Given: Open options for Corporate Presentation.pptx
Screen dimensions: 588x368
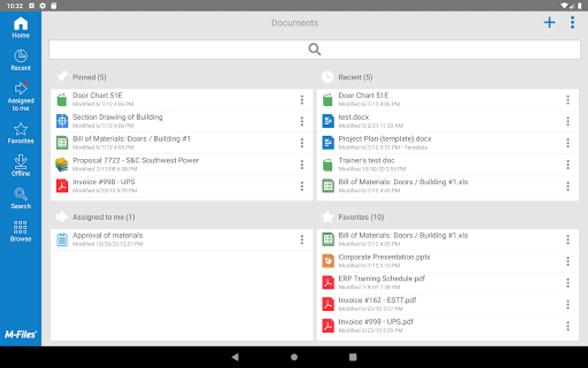Looking at the screenshot, I should [568, 261].
